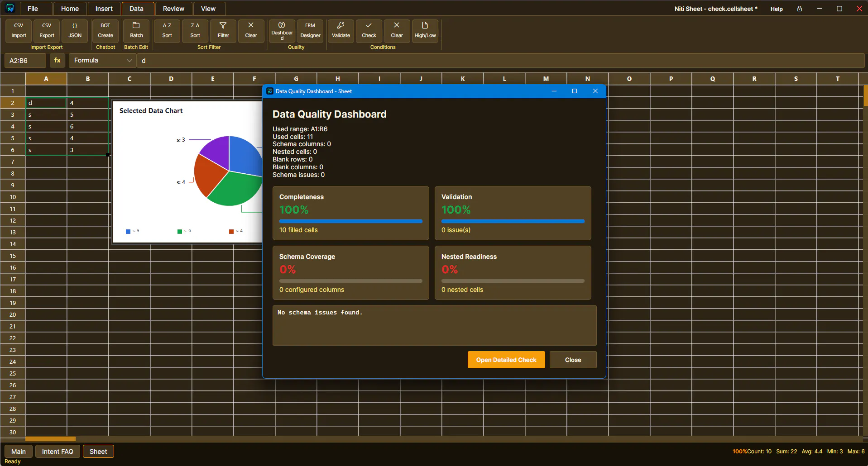Click cell B6 containing '3'

tap(88, 150)
